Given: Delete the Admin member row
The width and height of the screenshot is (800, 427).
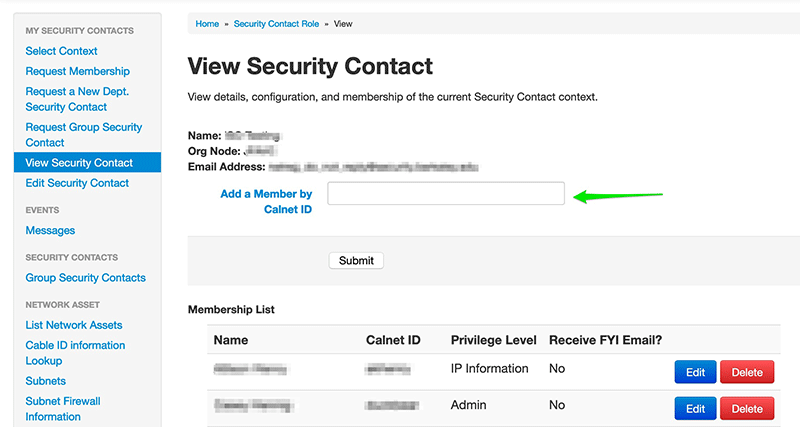Looking at the screenshot, I should [x=747, y=409].
